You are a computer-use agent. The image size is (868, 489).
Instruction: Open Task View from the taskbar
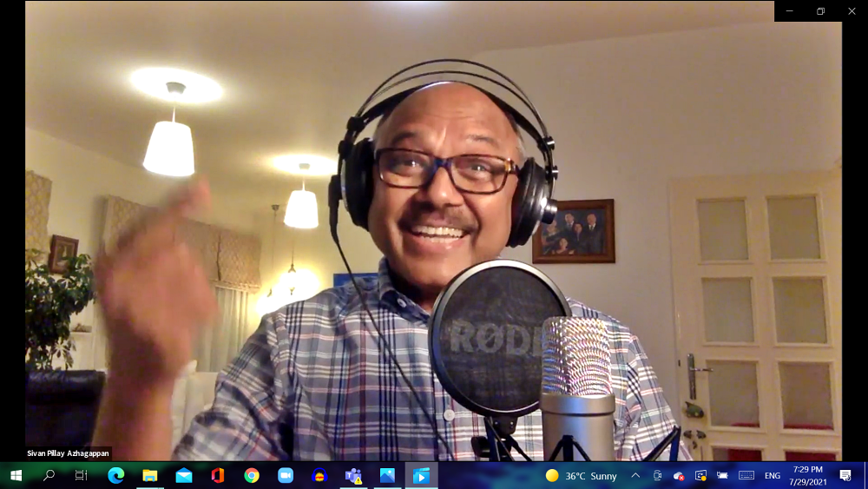[x=81, y=475]
